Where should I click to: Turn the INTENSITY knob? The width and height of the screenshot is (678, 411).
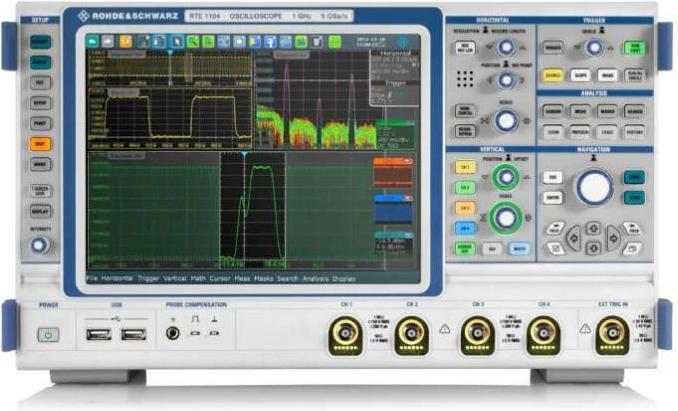pos(39,245)
